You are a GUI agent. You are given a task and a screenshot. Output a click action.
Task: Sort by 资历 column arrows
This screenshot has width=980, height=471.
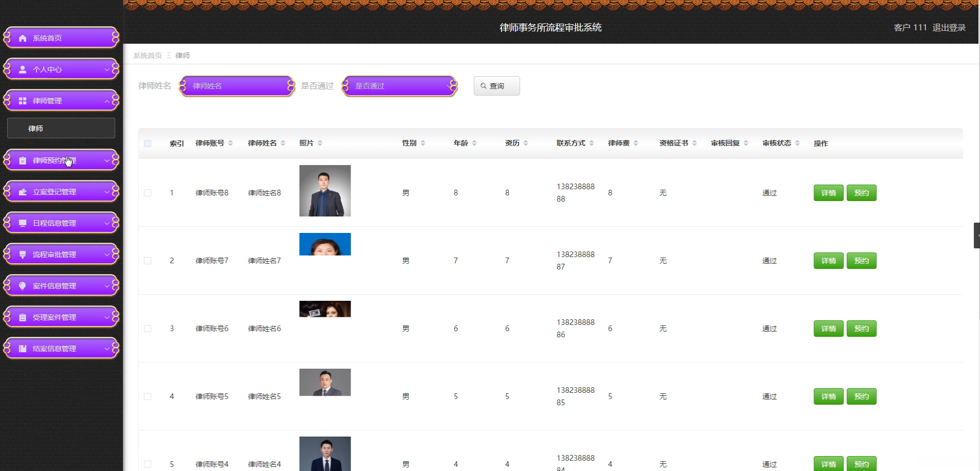click(x=526, y=143)
